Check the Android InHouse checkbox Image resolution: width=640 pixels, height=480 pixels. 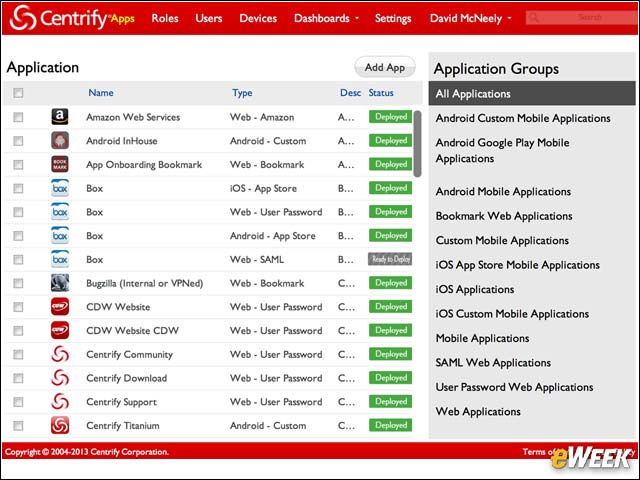tap(18, 141)
